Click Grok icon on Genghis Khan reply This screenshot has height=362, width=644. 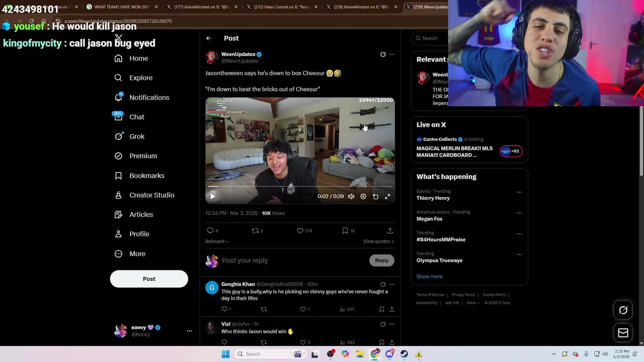click(383, 285)
